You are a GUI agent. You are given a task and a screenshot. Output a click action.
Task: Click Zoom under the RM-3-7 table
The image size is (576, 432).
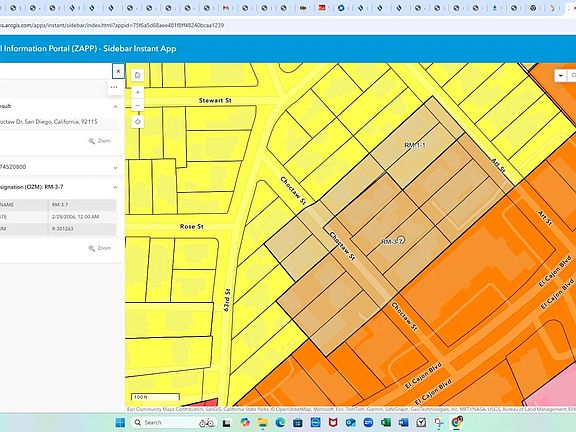(100, 248)
